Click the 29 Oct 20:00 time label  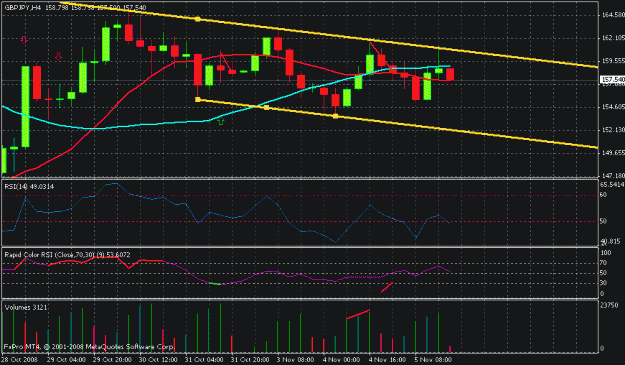[x=113, y=359]
